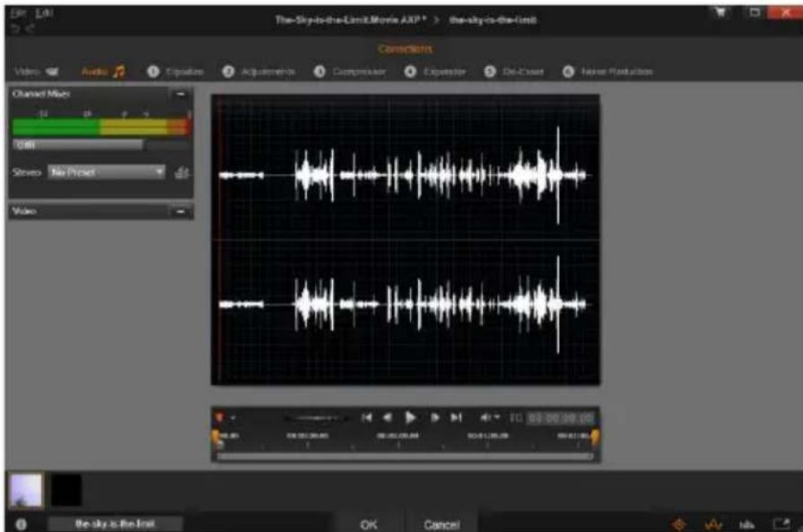Click the info icon at bottom left
This screenshot has width=803, height=532.
click(21, 524)
